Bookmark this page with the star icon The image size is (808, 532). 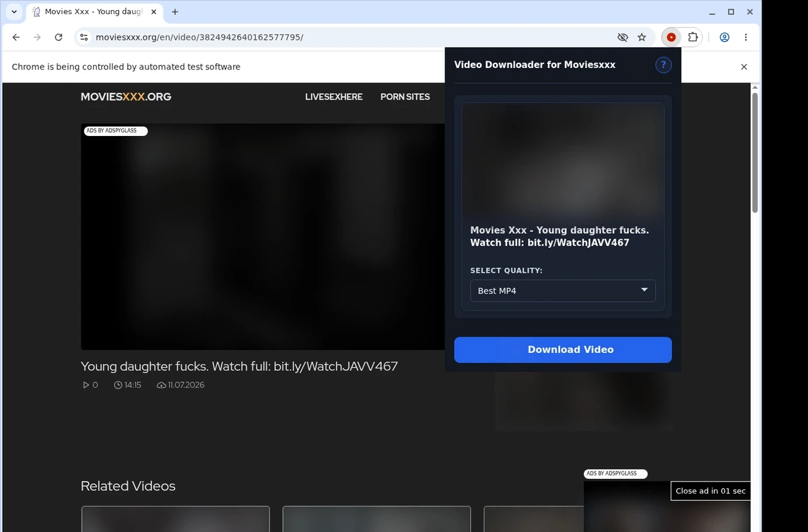tap(642, 37)
